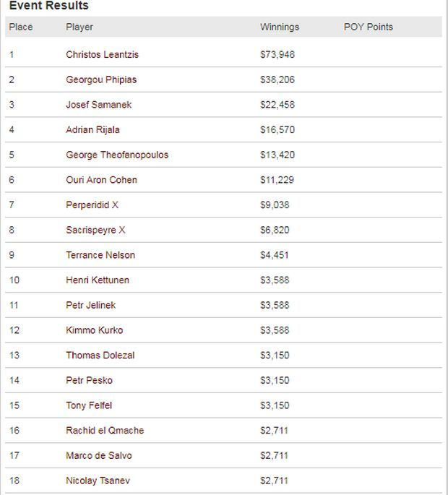This screenshot has height=495, width=448.
Task: Open Henri Kettunen's player link
Action: tap(98, 280)
